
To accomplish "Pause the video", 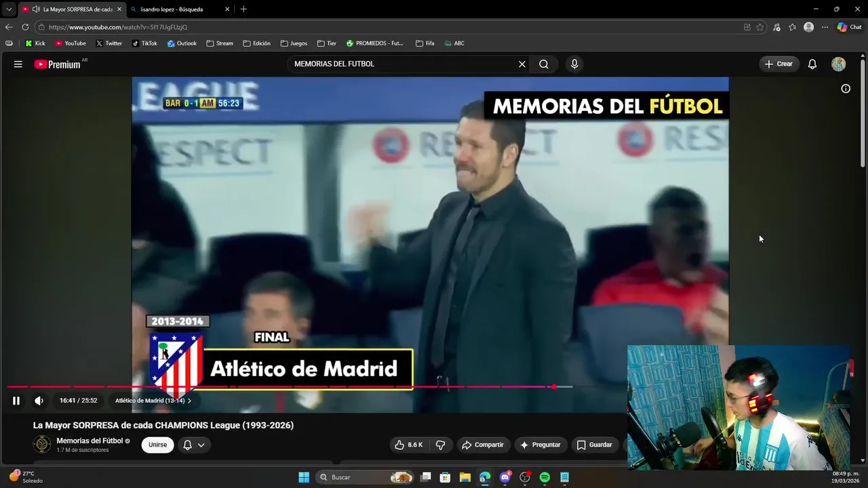I will (x=16, y=401).
